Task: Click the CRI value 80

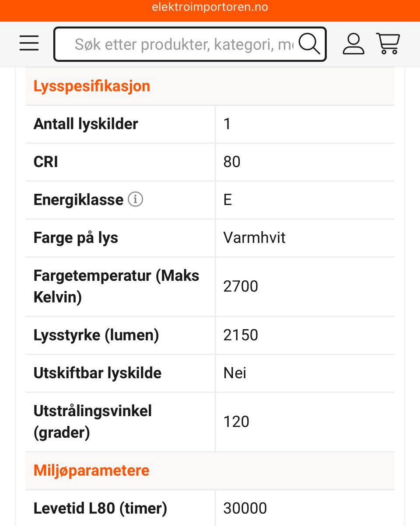Action: [232, 162]
